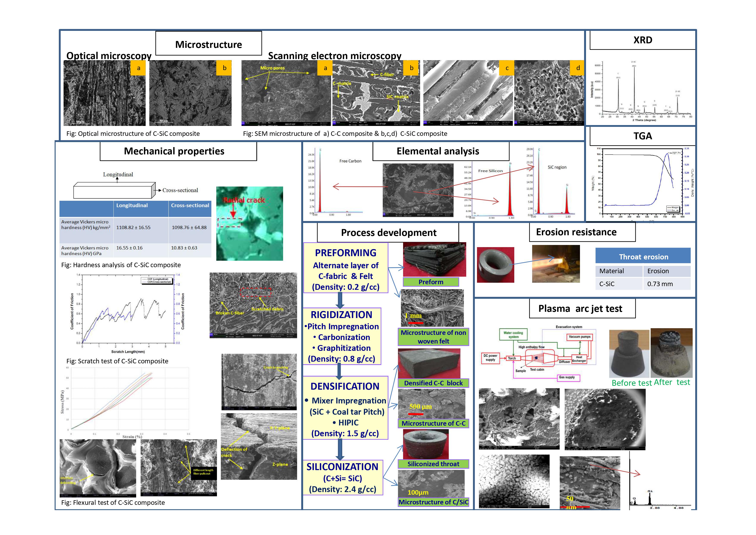Open the Before test sample photo

click(x=629, y=354)
